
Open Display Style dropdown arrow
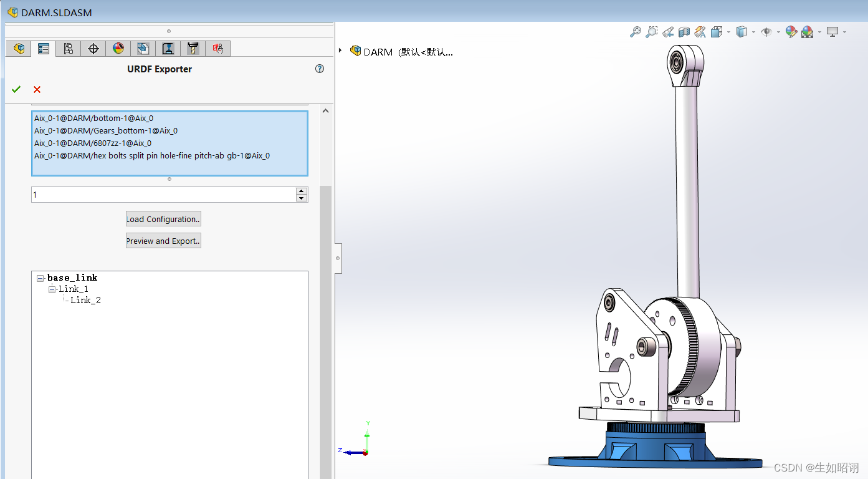coord(753,32)
